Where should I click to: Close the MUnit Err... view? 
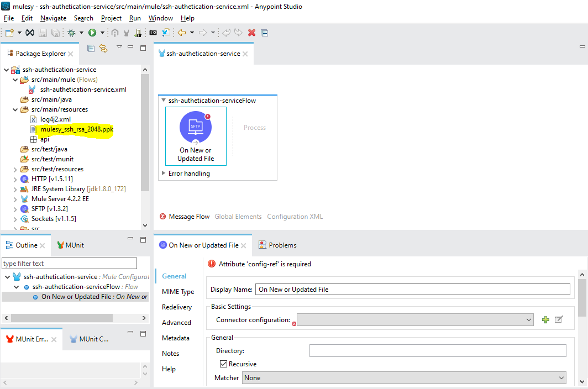tap(54, 339)
